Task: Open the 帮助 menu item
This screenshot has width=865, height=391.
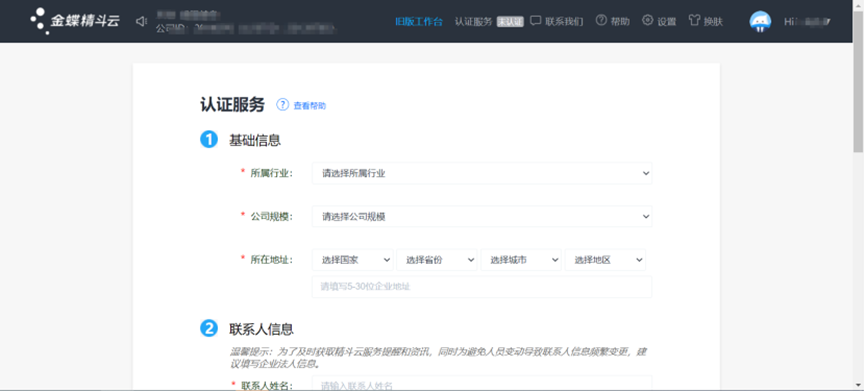Action: point(620,22)
